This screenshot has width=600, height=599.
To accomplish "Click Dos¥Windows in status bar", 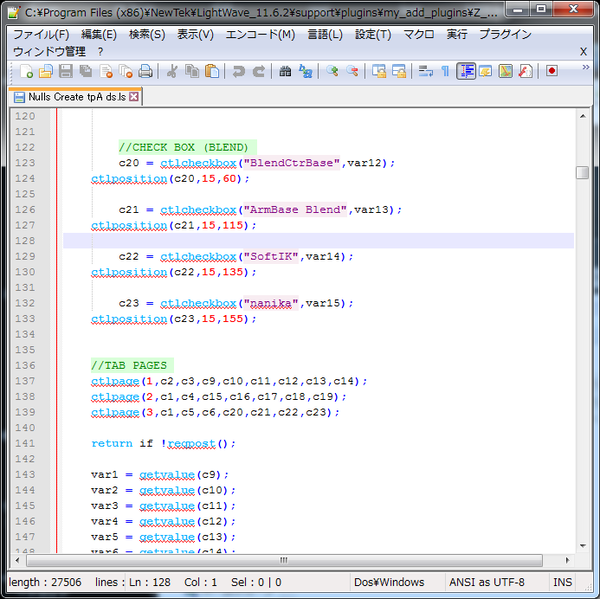I will (x=389, y=582).
